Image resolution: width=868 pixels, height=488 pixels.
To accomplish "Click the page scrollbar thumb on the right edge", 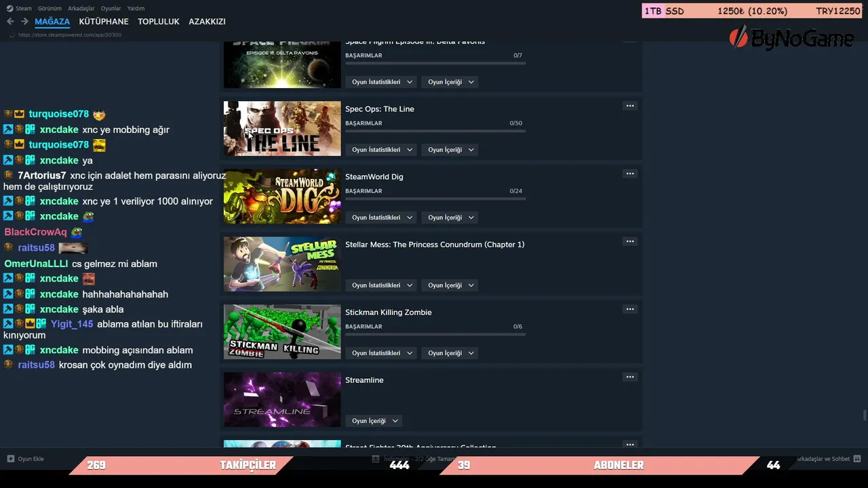I will tap(865, 415).
